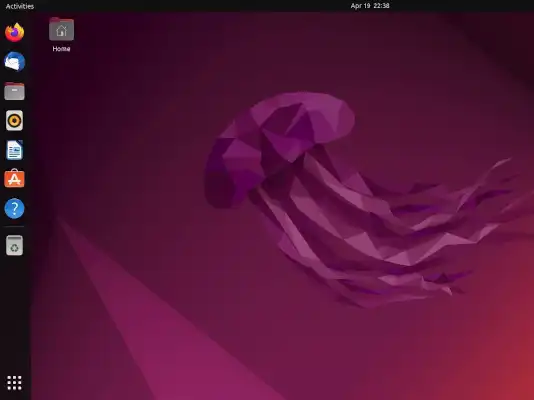Open the Help icon in the dock
The image size is (534, 400).
[x=14, y=208]
